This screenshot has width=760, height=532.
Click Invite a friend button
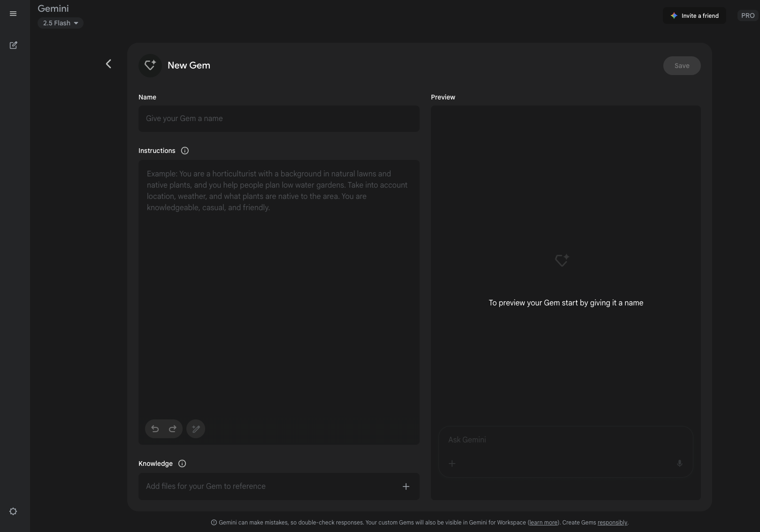click(694, 15)
